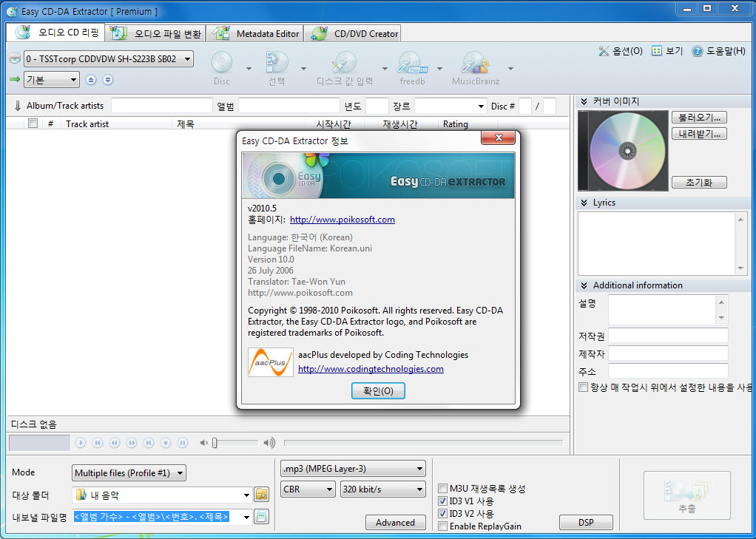Enable the ReplayGain checkbox
This screenshot has width=756, height=539.
442,526
